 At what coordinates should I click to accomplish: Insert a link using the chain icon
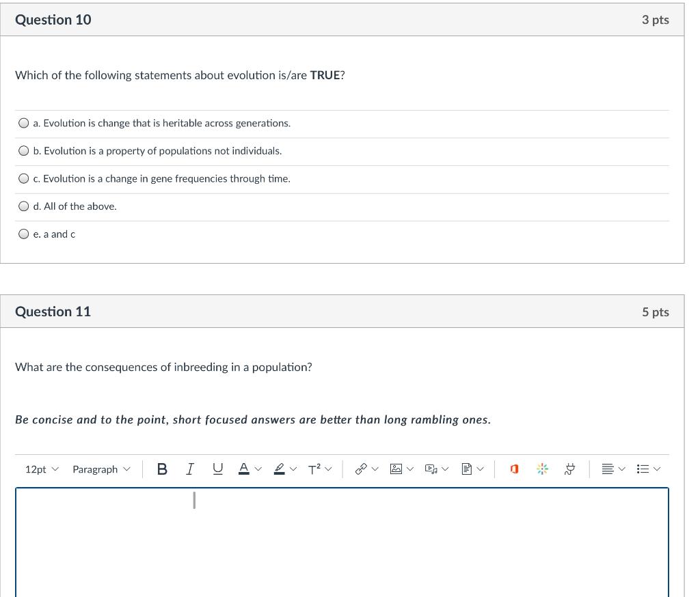point(361,469)
